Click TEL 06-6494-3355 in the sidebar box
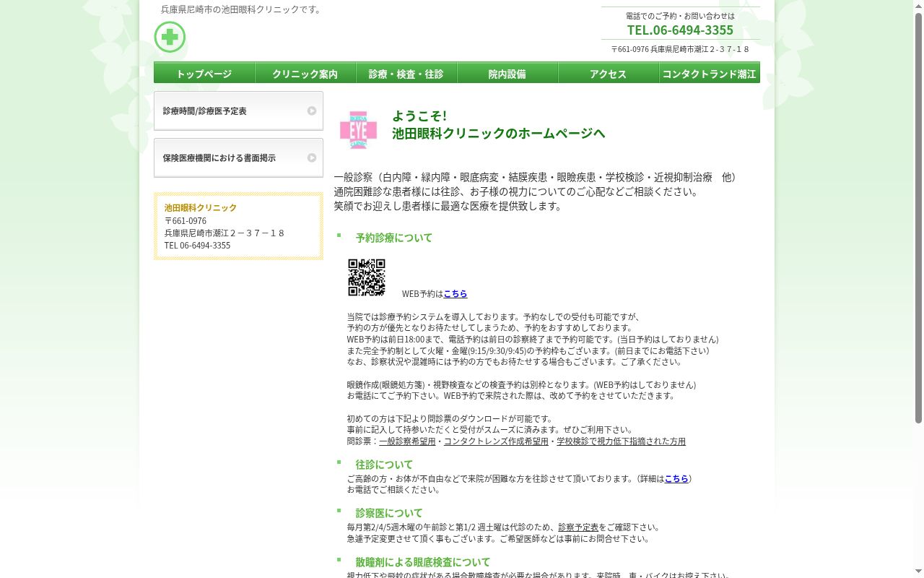This screenshot has height=578, width=924. pyautogui.click(x=197, y=246)
